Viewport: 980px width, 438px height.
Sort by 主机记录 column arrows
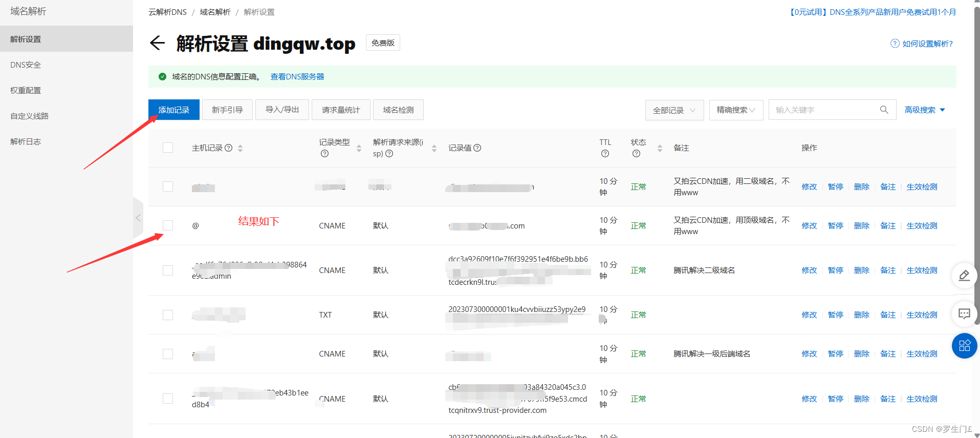(x=240, y=148)
